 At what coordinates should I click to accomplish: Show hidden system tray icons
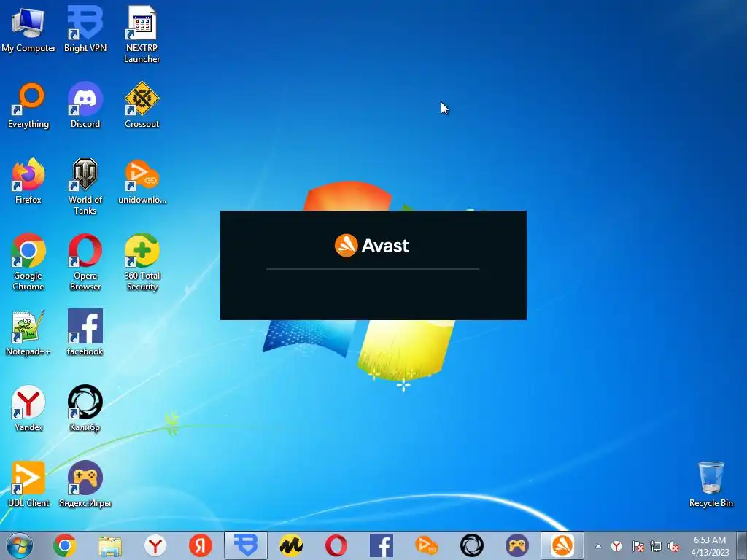click(x=598, y=546)
